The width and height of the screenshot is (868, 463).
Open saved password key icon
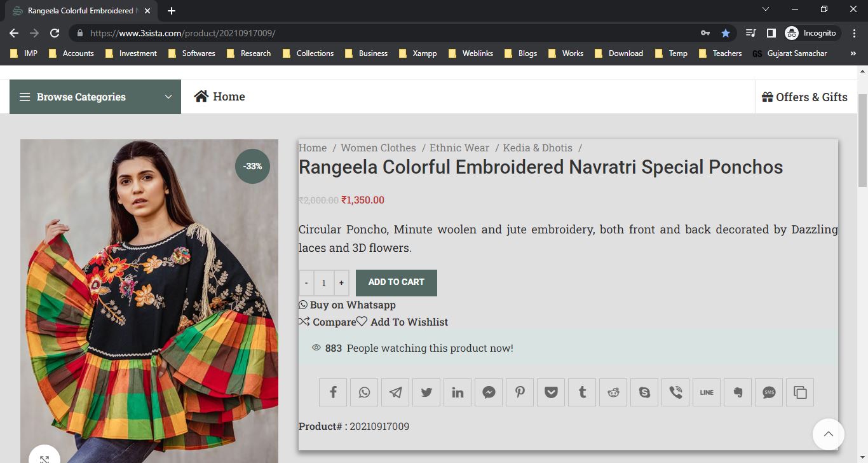705,33
